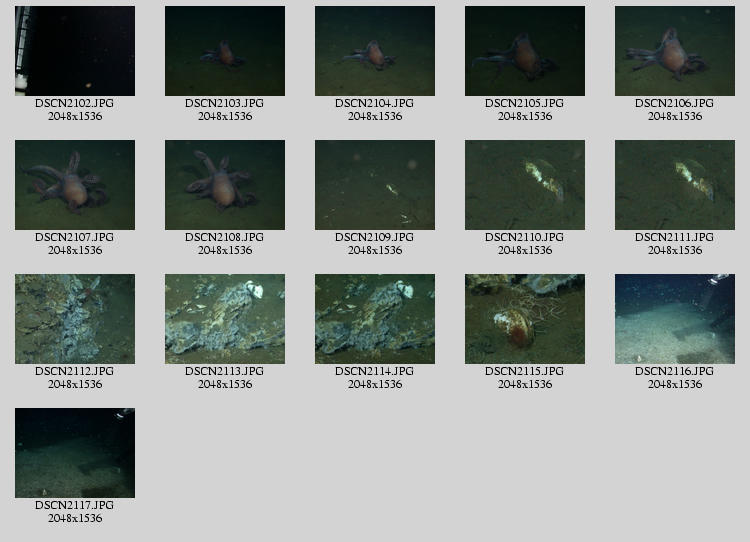Image resolution: width=750 pixels, height=542 pixels.
Task: Select the DSCN2106.JPG thumbnail picture
Action: pos(675,51)
